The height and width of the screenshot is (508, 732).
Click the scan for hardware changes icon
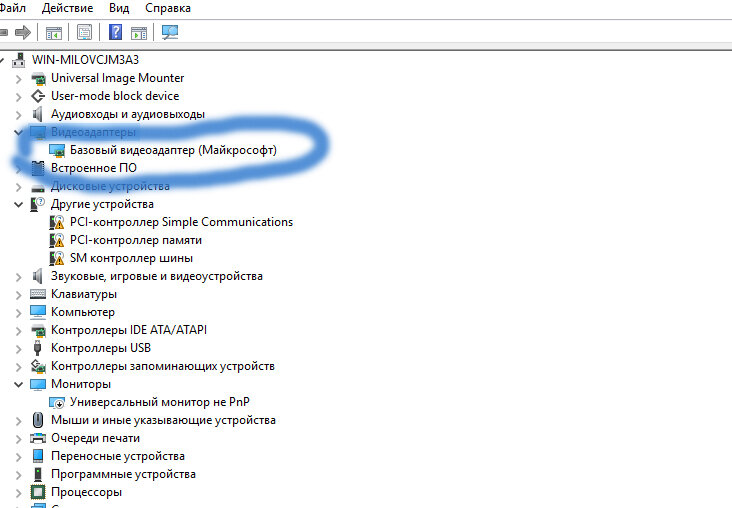click(170, 32)
